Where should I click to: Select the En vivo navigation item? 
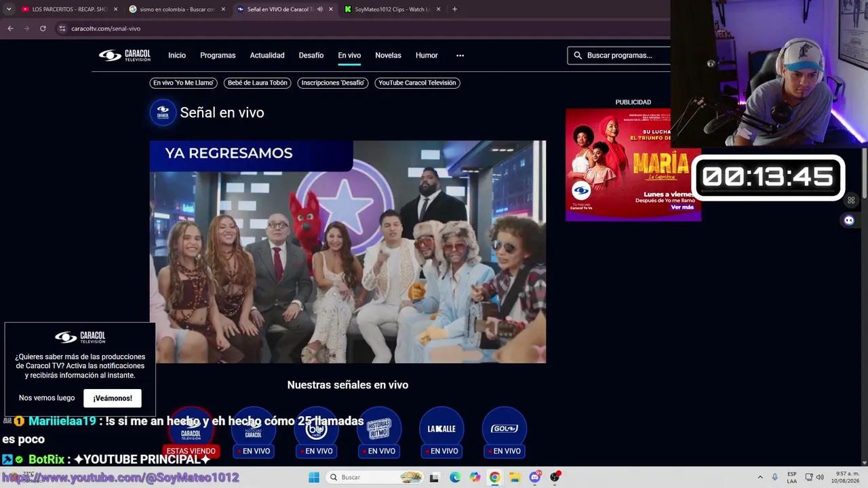[x=349, y=56]
